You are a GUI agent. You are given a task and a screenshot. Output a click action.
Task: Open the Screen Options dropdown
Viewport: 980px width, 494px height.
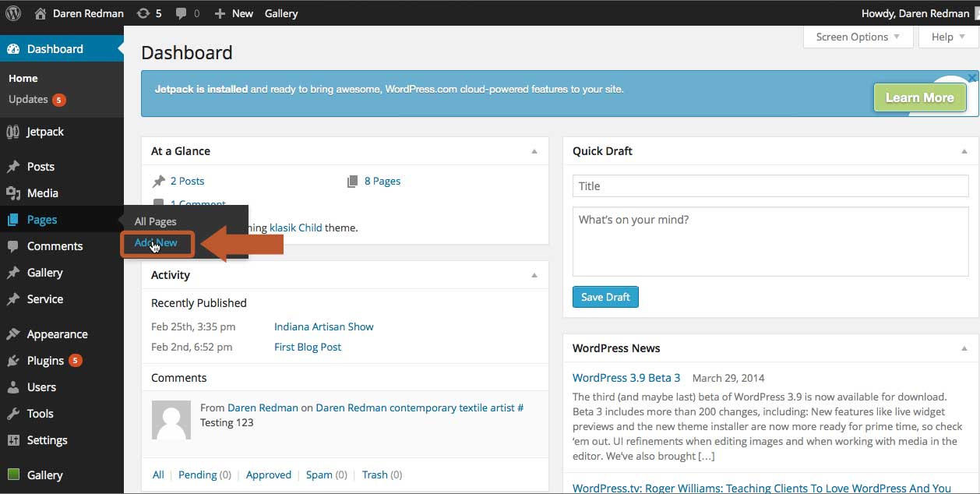[858, 37]
